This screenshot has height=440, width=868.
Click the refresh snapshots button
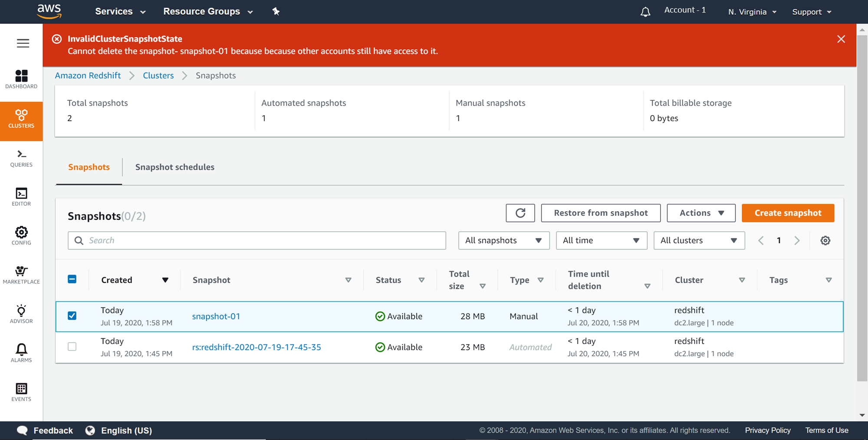click(x=520, y=213)
